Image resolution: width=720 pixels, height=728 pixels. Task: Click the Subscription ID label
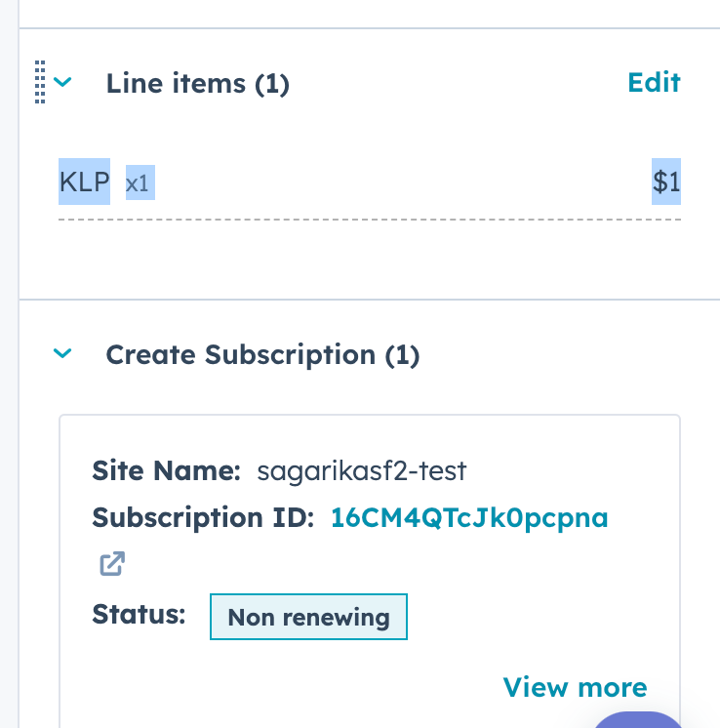[203, 518]
